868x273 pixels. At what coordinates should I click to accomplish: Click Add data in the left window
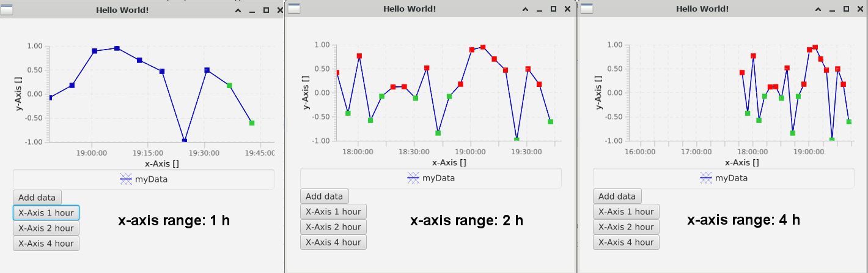(x=37, y=197)
